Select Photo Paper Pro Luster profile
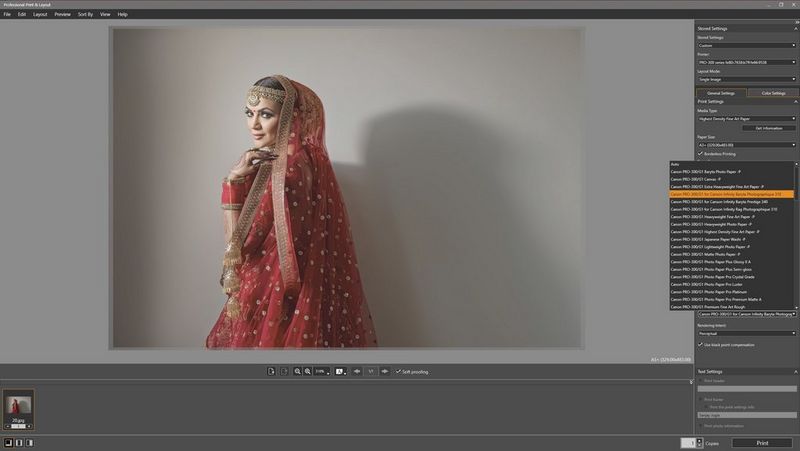The height and width of the screenshot is (451, 800). click(732, 284)
